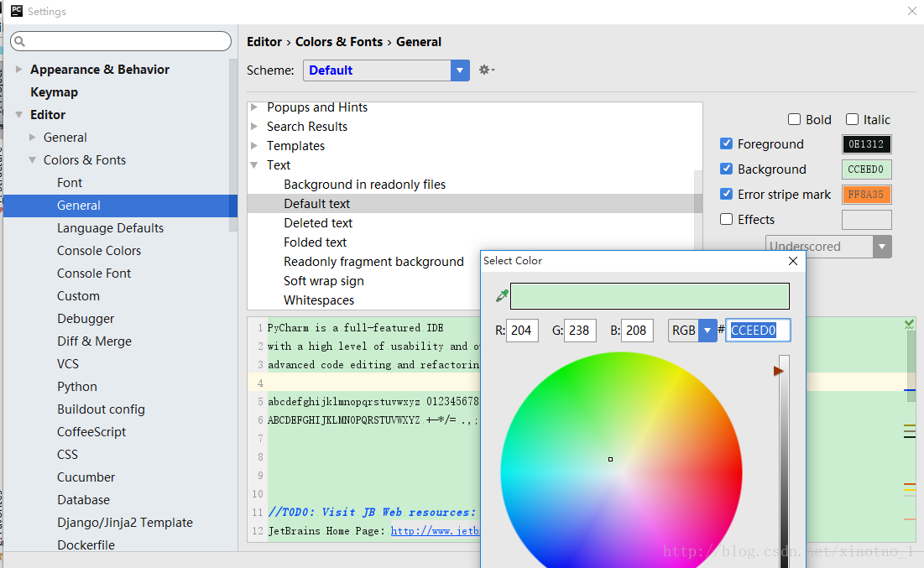The height and width of the screenshot is (568, 924).
Task: Toggle the Effects checkbox
Action: [727, 220]
